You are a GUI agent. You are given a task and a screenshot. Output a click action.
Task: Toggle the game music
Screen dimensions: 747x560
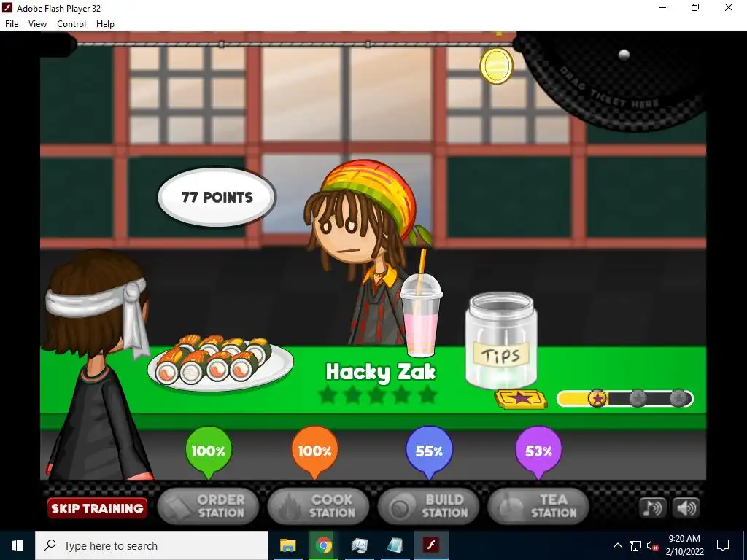tap(653, 507)
